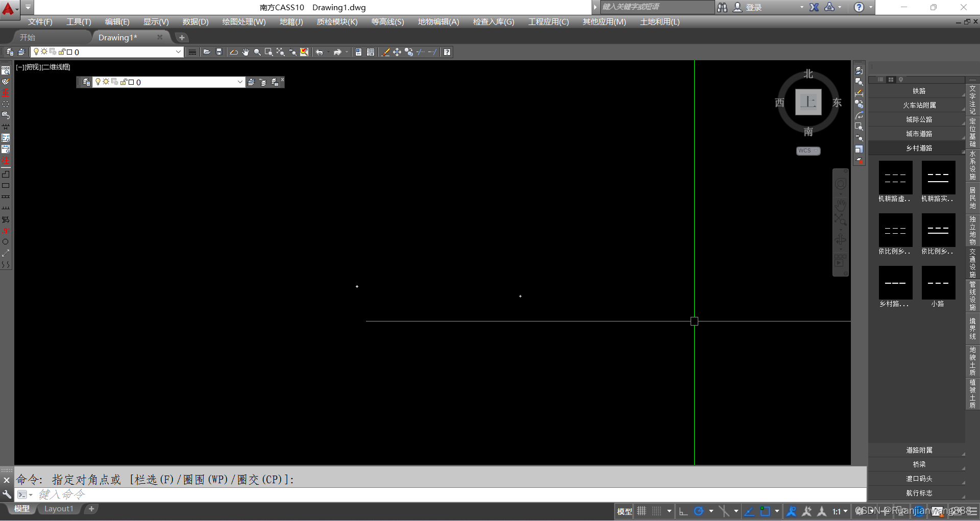
Task: Click the Customize wrench icon beside command line
Action: 7,494
